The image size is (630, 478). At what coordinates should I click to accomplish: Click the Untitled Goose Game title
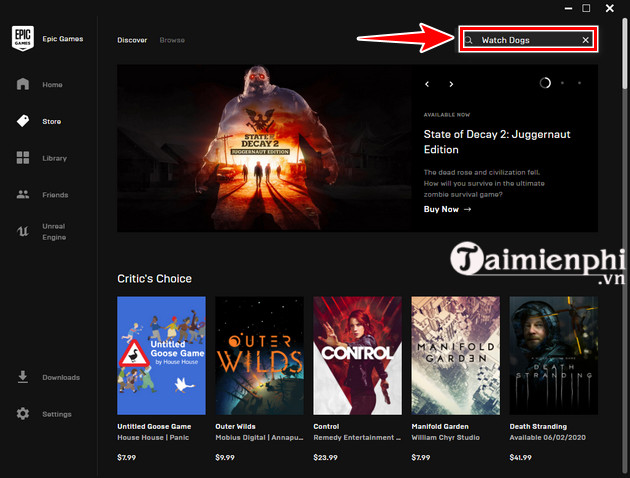(154, 426)
